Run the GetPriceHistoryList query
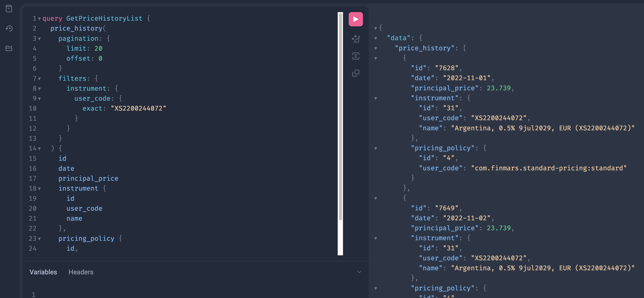The width and height of the screenshot is (644, 298). point(355,19)
